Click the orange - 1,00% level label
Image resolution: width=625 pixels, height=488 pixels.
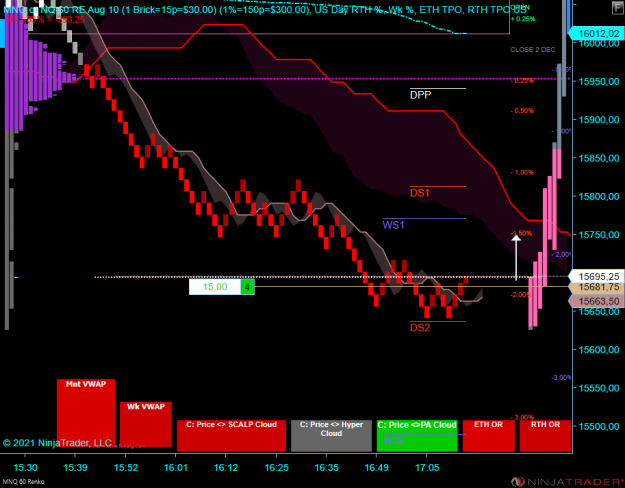[x=522, y=173]
